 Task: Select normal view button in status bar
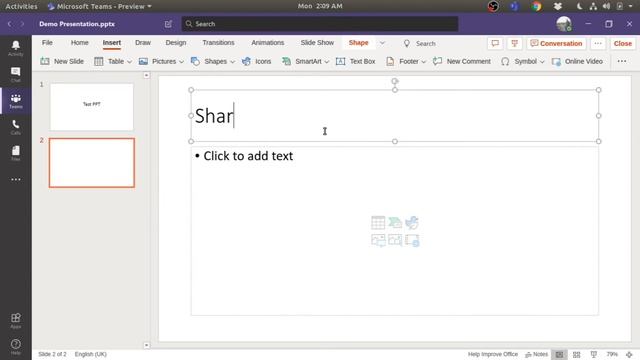point(559,355)
